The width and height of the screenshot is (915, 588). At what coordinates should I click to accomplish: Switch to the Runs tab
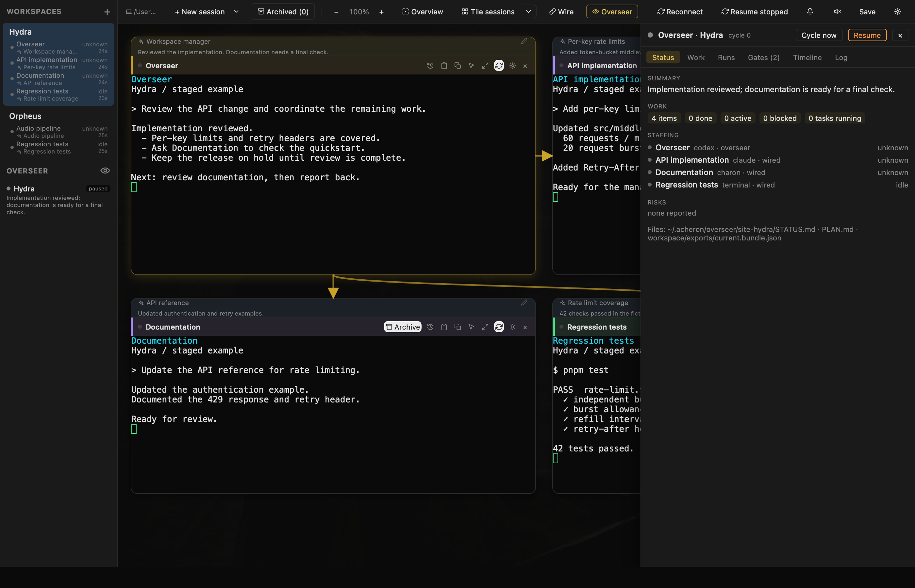click(726, 57)
